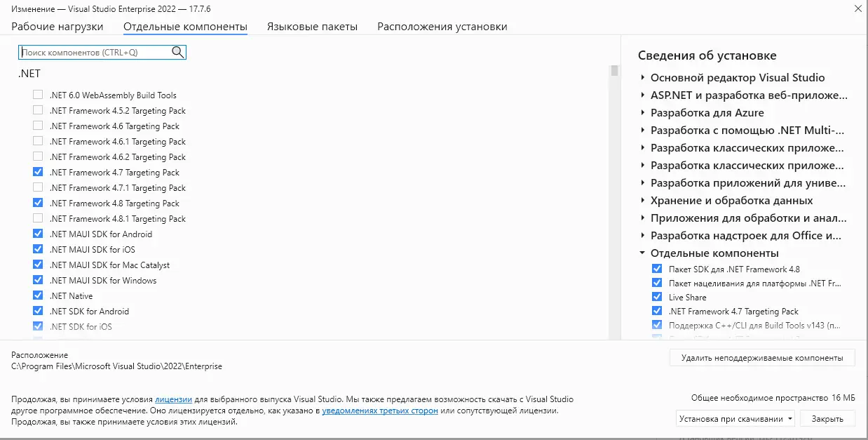Image resolution: width=868 pixels, height=440 pixels.
Task: Expand Хранение и обработка данных
Action: click(642, 201)
